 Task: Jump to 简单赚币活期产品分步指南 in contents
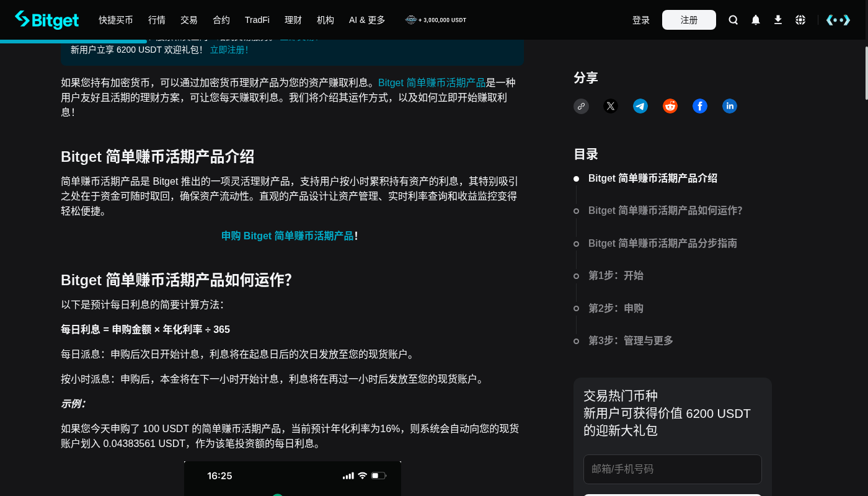click(663, 243)
